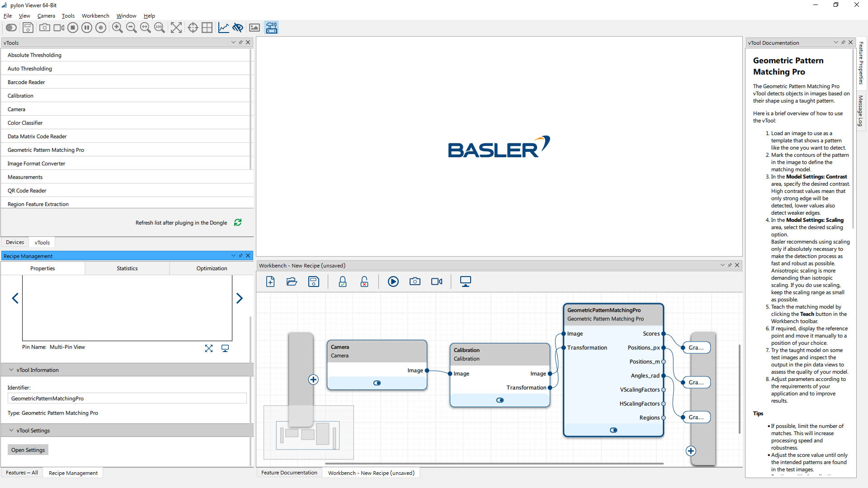Click the Open Settings button
Image resolution: width=868 pixels, height=488 pixels.
tap(28, 450)
